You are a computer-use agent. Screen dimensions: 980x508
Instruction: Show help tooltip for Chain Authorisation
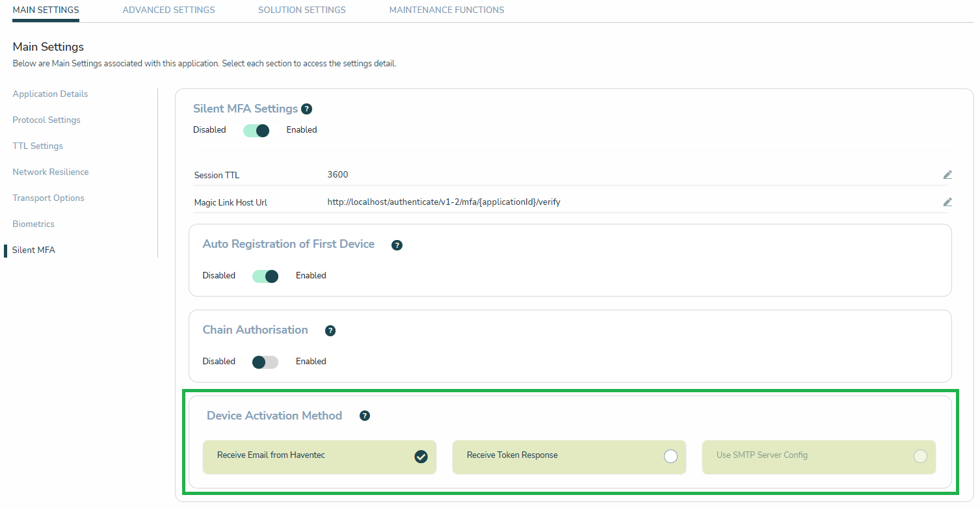pyautogui.click(x=330, y=331)
